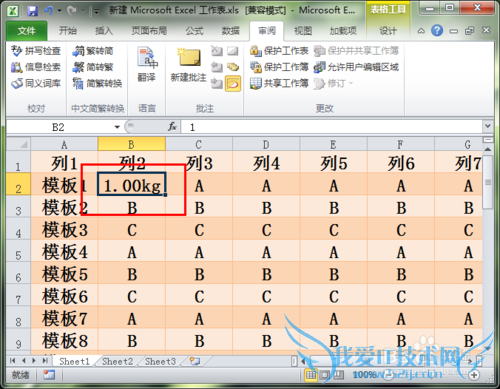The width and height of the screenshot is (500, 389).
Task: Click the select all corner button
Action: tap(19, 144)
